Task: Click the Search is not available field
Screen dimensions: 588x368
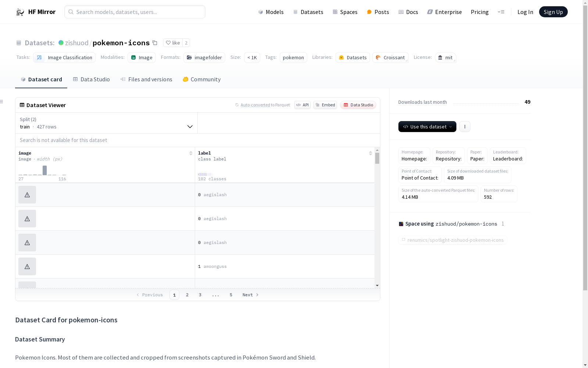Action: 198,140
